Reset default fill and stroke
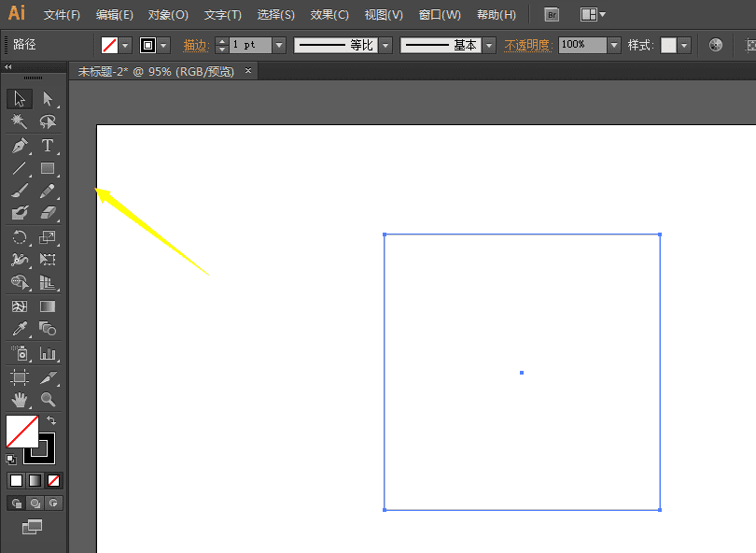Image resolution: width=756 pixels, height=553 pixels. click(11, 460)
